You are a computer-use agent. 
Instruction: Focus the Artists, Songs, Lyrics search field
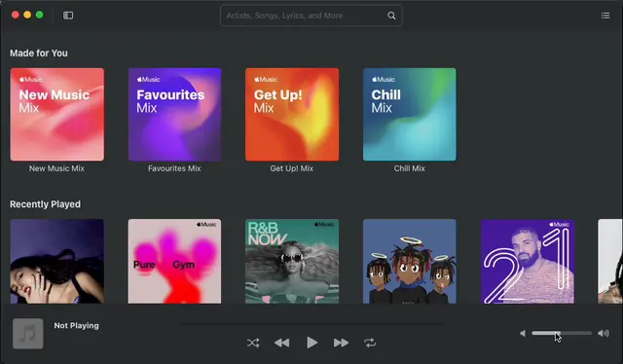tap(311, 16)
